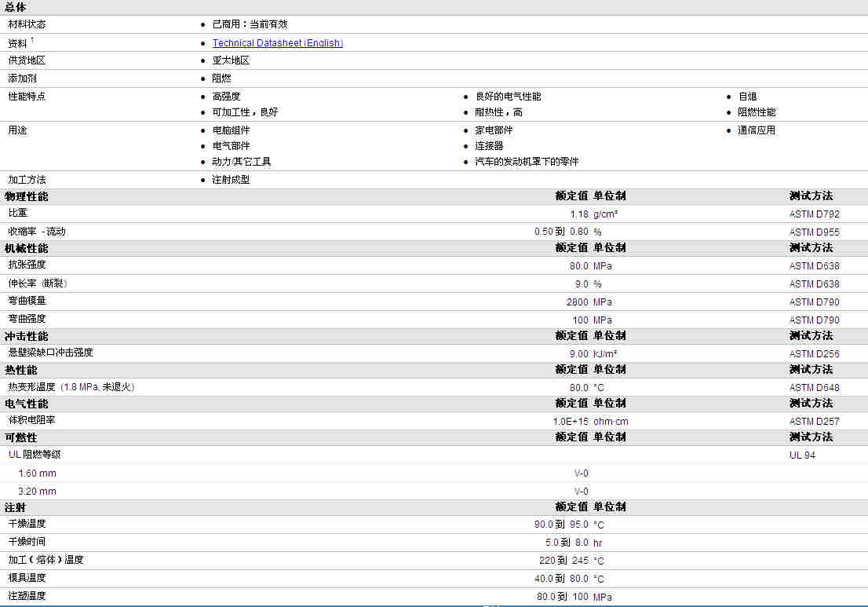Screen dimensions: 868x607
Task: Click the 良好的电气性能 feature
Action: tap(508, 97)
